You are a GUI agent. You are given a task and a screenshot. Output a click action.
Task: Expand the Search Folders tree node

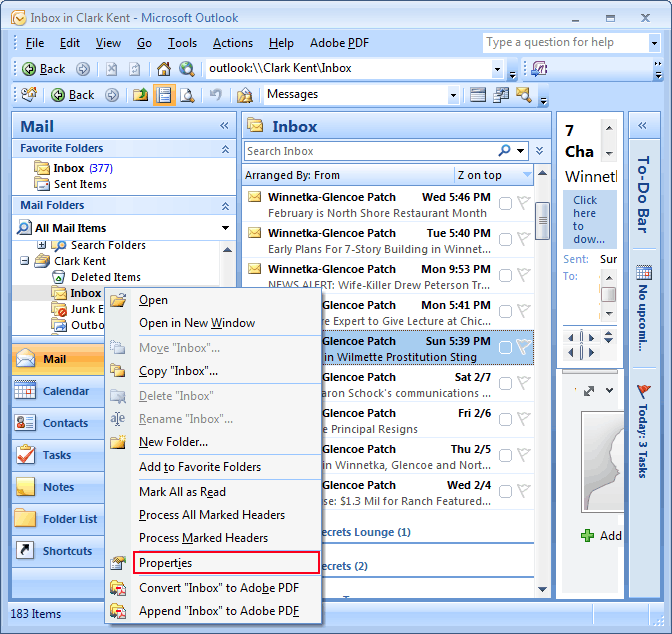pos(42,245)
